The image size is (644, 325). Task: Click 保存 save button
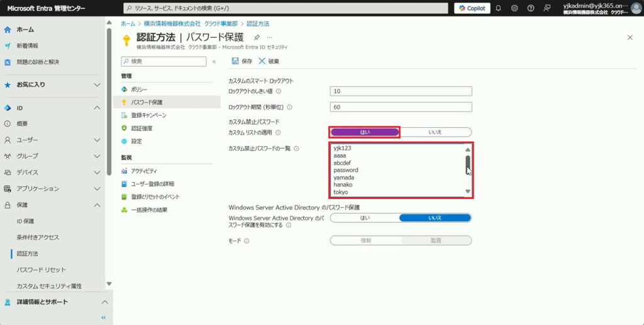(242, 61)
